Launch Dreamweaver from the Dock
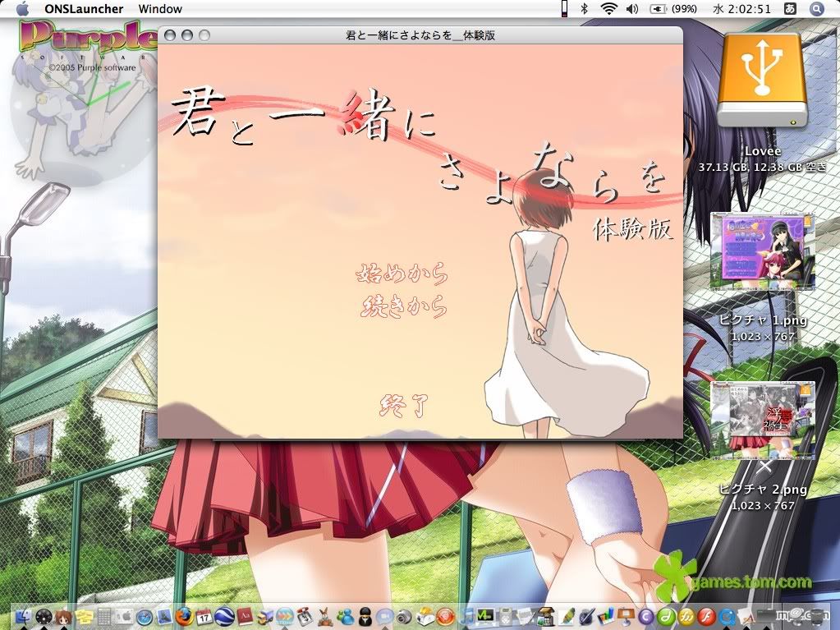 667,617
